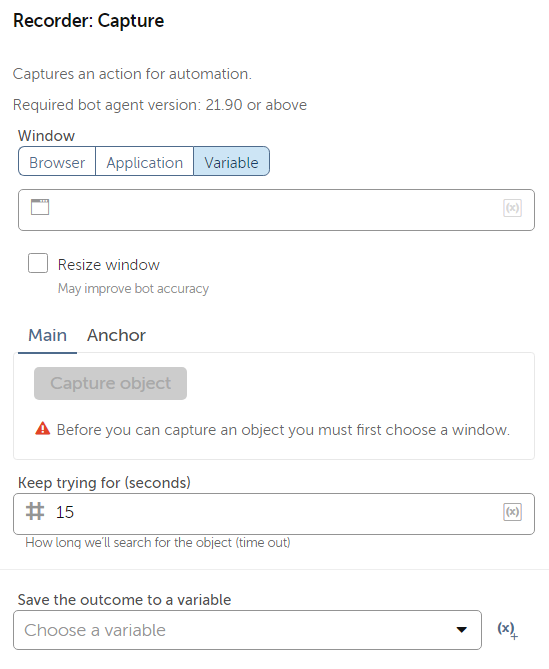Select the Browser window option
549x669 pixels.
(x=57, y=161)
